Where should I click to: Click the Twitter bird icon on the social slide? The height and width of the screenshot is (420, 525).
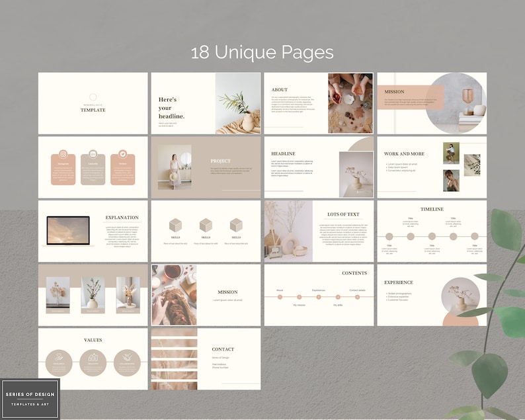(123, 154)
